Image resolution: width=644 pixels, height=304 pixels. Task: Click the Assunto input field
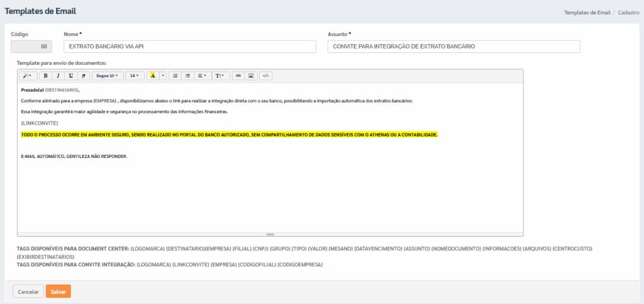click(453, 47)
